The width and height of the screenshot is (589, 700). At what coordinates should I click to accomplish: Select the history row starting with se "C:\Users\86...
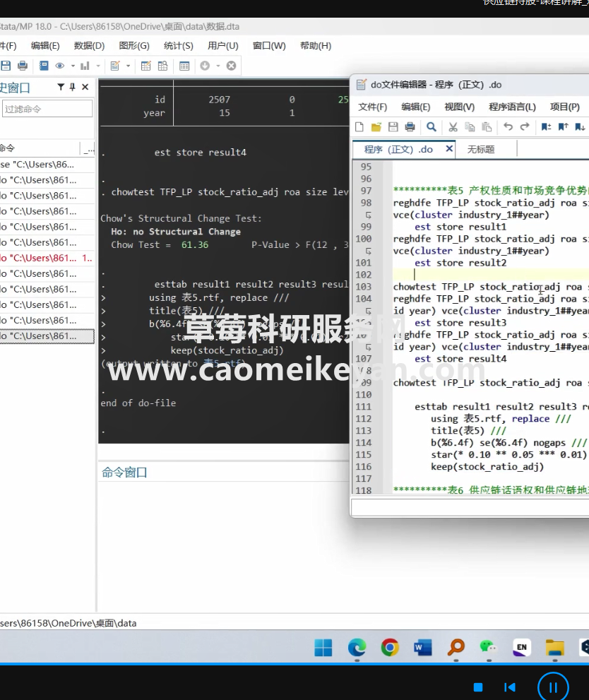47,165
